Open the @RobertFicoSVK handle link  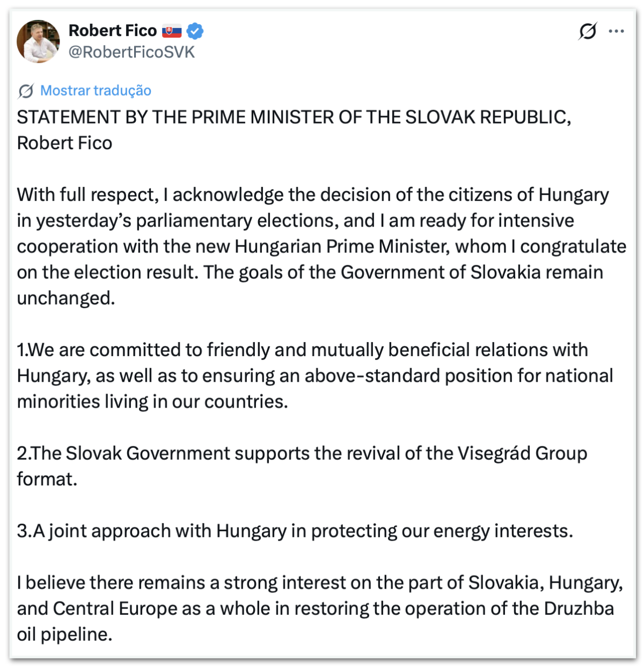pyautogui.click(x=131, y=52)
